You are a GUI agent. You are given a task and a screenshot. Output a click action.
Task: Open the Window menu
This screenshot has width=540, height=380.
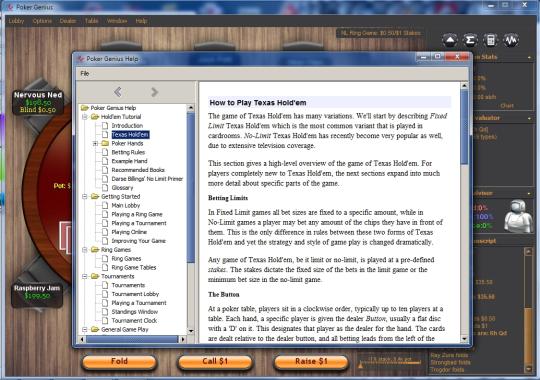coord(117,21)
